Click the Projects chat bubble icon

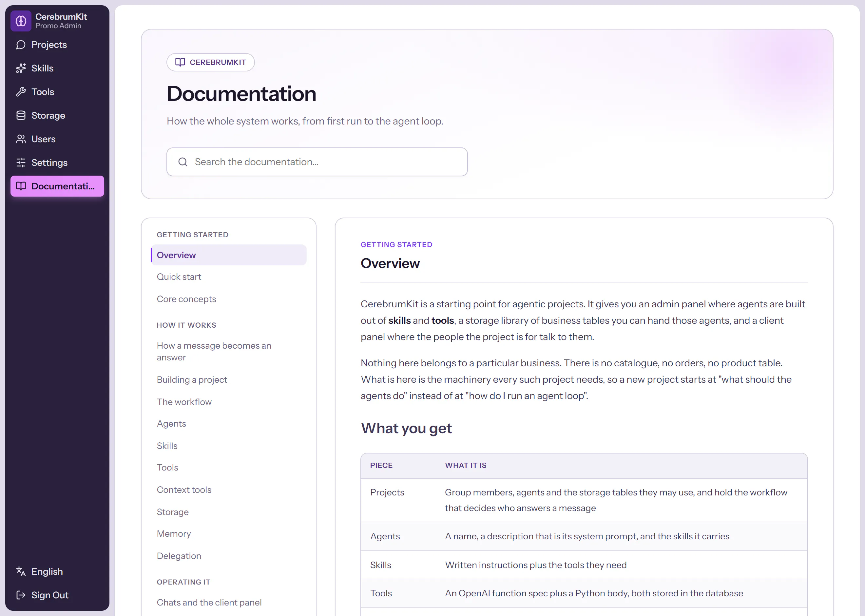tap(21, 45)
